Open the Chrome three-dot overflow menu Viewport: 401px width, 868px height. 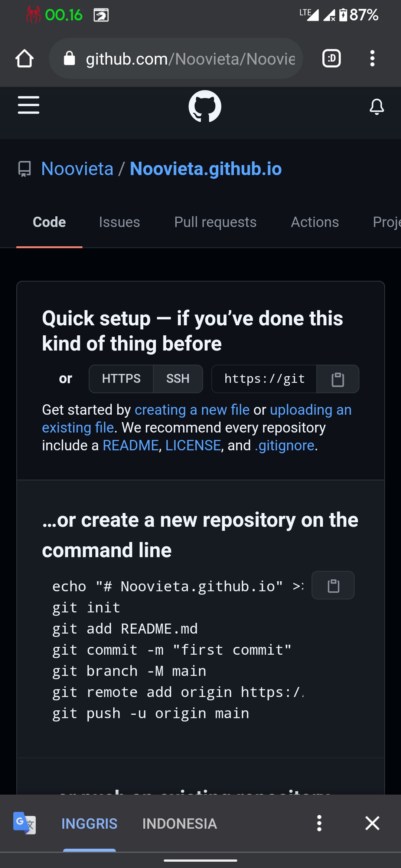click(372, 59)
